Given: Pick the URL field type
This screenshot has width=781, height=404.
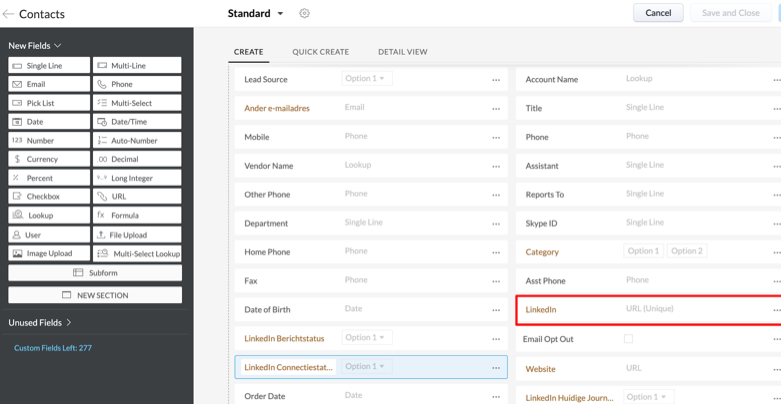Looking at the screenshot, I should (137, 196).
